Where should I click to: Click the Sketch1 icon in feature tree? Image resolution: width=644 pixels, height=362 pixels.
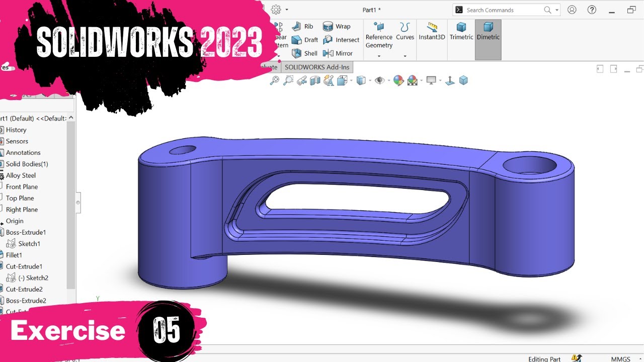pyautogui.click(x=11, y=243)
